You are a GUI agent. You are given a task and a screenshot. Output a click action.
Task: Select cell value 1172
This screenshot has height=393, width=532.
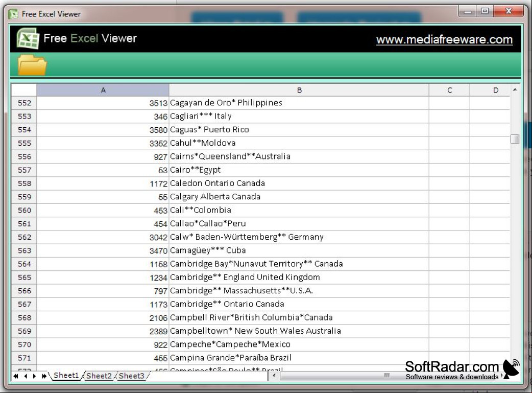[x=103, y=183]
